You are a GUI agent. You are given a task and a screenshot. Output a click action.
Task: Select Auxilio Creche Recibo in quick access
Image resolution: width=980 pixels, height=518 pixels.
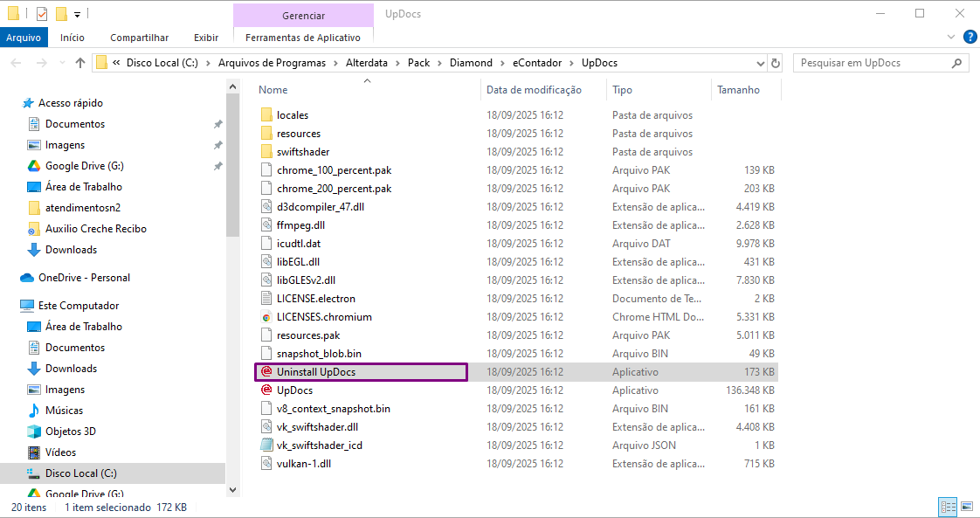coord(95,229)
